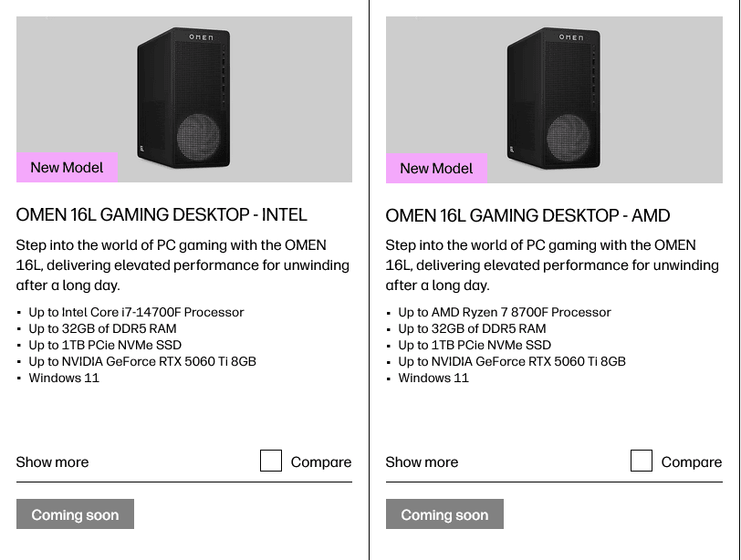741x560 pixels.
Task: Click Intel Core i7-14700F Processor spec line
Action: (136, 312)
